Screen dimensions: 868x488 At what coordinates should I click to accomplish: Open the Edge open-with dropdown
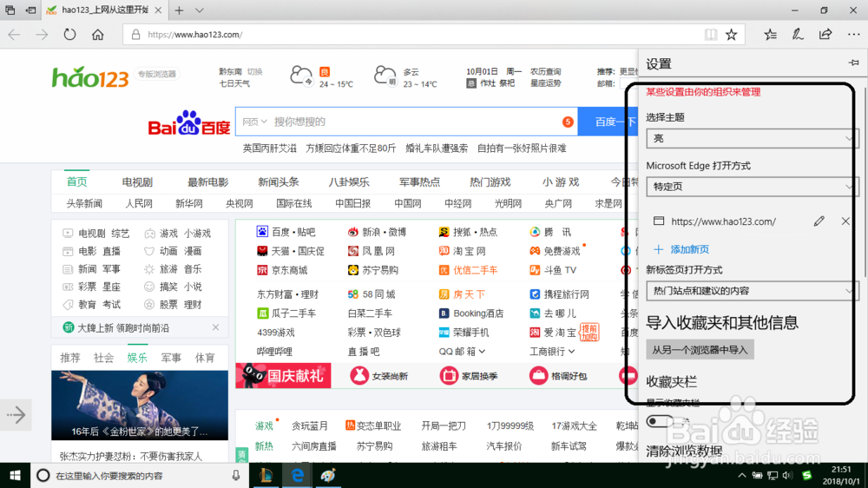click(752, 187)
